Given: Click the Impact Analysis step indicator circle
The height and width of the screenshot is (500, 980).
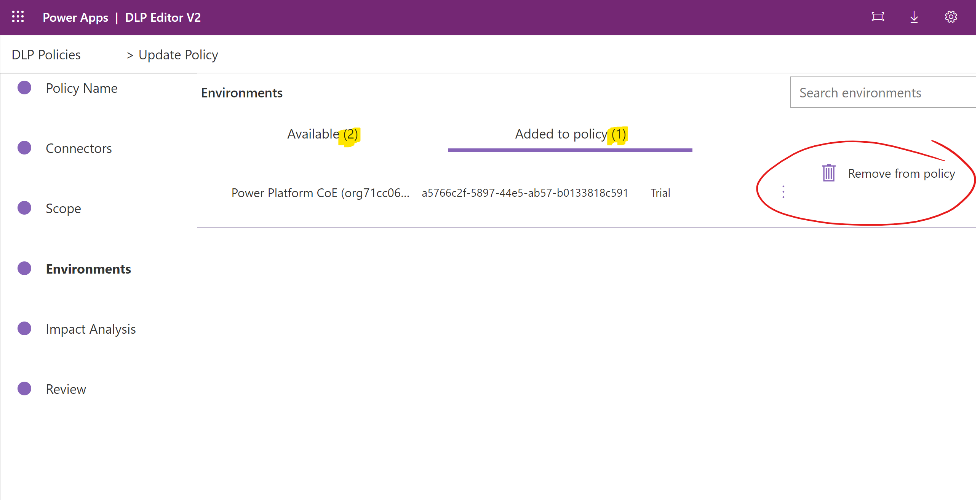Looking at the screenshot, I should pos(24,328).
